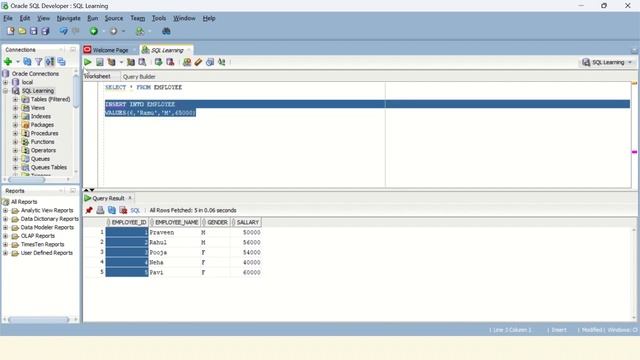Viewport: 640px width, 360px height.
Task: Click the Explain Plan icon
Action: tap(111, 62)
